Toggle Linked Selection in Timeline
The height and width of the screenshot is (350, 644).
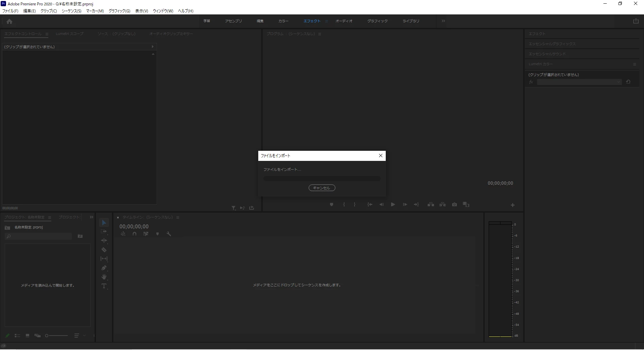coord(146,234)
